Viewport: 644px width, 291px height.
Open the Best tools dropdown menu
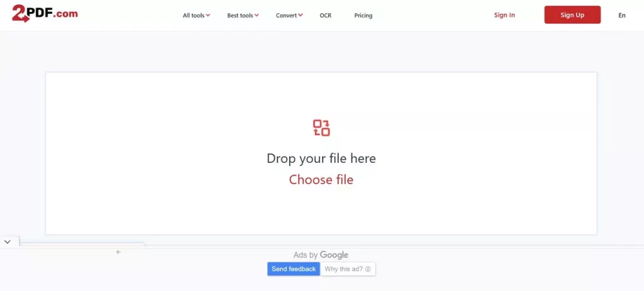[243, 16]
